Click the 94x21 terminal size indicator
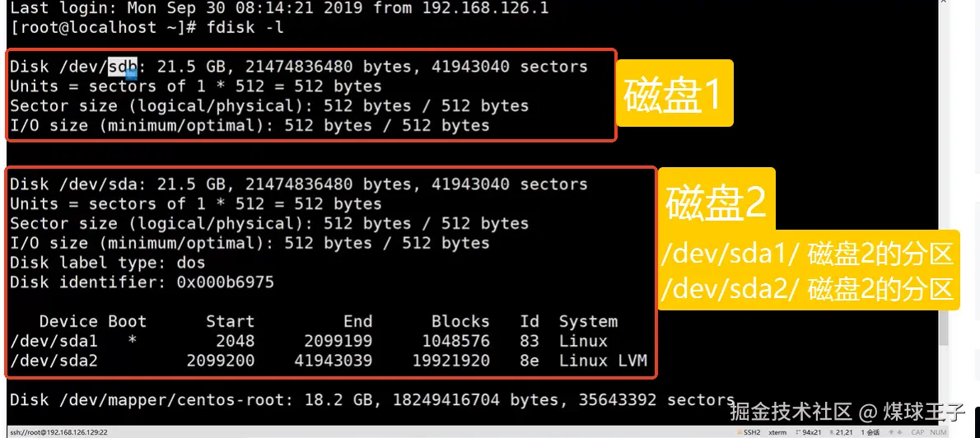 click(x=810, y=432)
